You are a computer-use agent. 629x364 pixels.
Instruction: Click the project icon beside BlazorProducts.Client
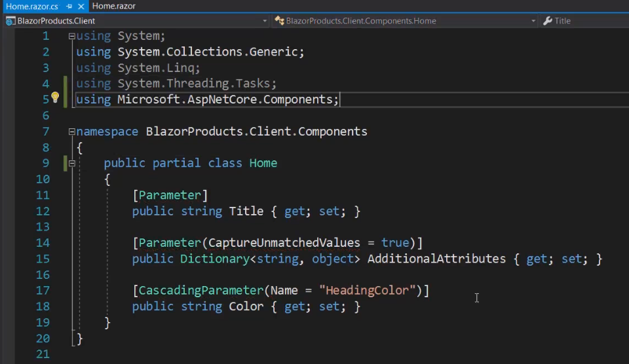10,21
